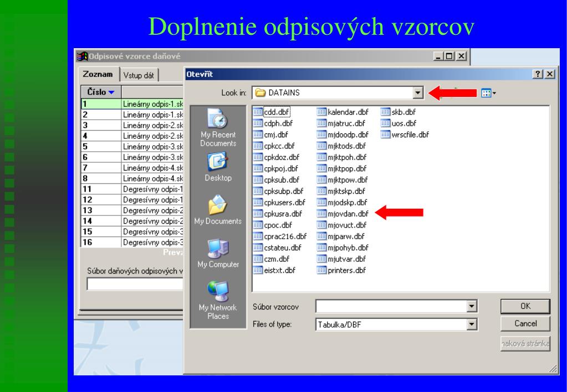Viewport: 567px width, 392px height.
Task: Click the Súbor daňových odpisových input field
Action: 135,284
